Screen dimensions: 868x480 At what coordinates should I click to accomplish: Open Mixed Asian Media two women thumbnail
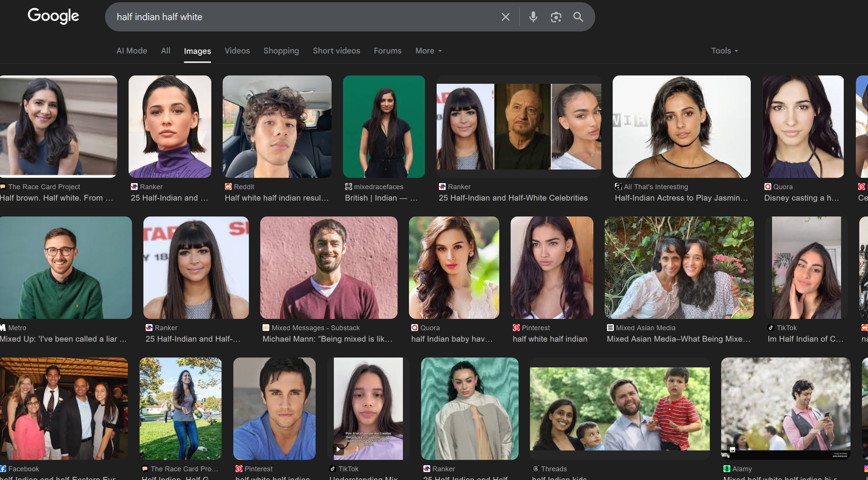coord(679,268)
